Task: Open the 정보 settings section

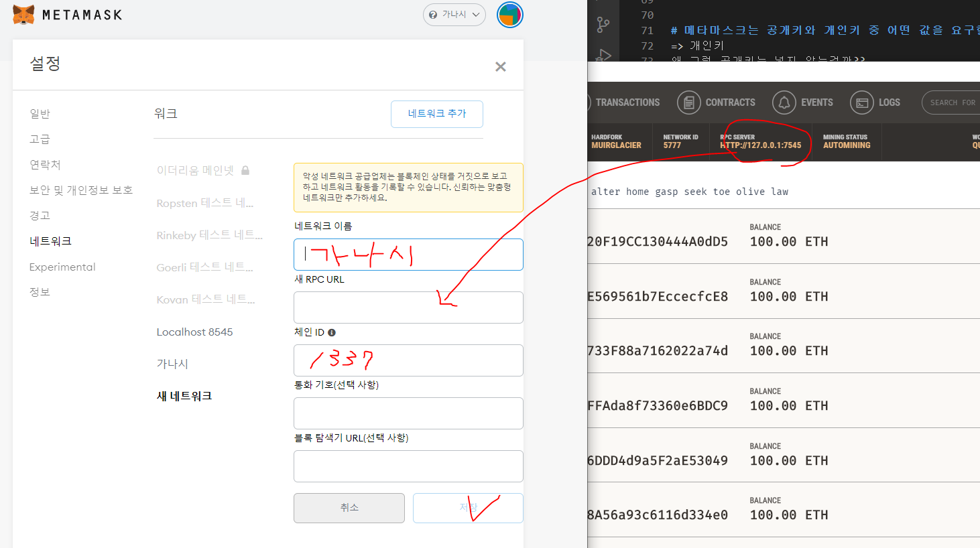Action: click(40, 291)
